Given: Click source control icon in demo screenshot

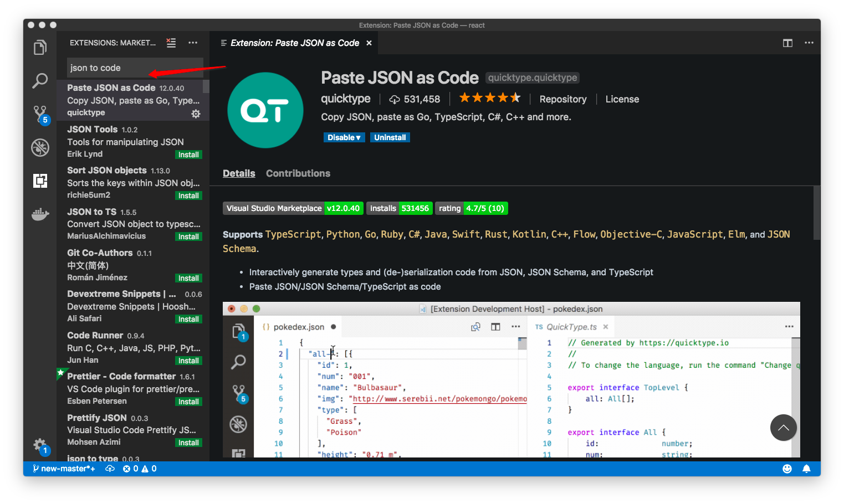Looking at the screenshot, I should tap(239, 394).
